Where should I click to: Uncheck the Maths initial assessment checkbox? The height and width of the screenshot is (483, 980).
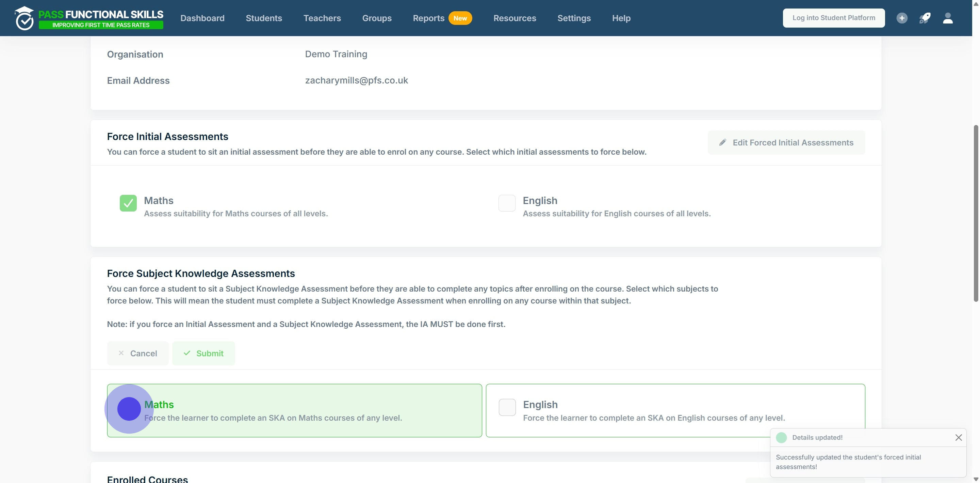[128, 203]
